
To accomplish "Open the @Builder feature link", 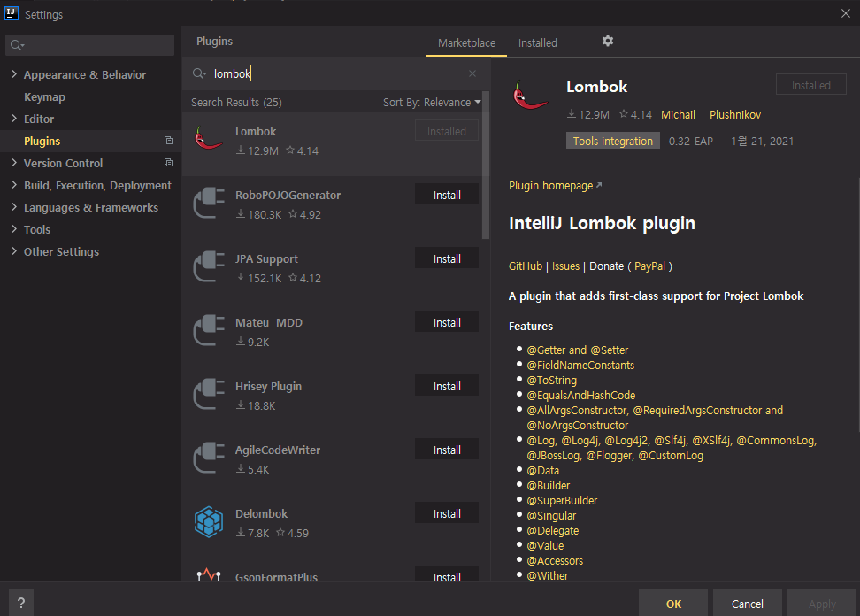I will pyautogui.click(x=548, y=485).
